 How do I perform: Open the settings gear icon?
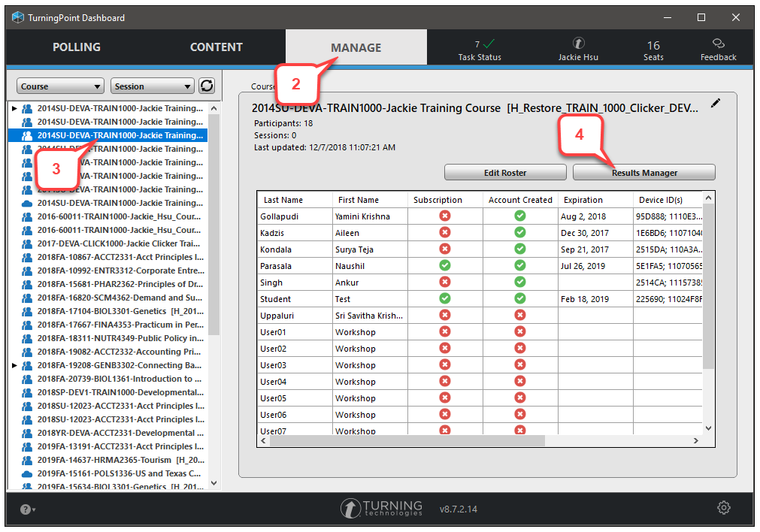pyautogui.click(x=724, y=508)
